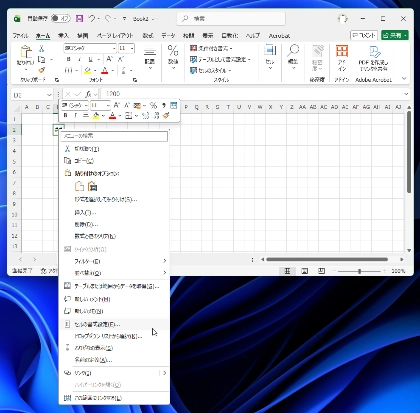Switch to the Acrobat ribbon tab
This screenshot has width=420, height=413.
(279, 36)
